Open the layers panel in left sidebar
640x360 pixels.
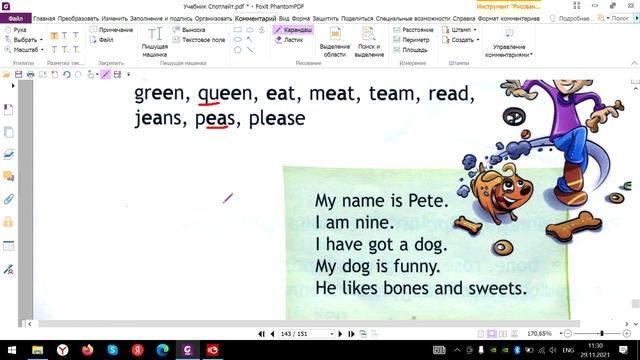(8, 154)
